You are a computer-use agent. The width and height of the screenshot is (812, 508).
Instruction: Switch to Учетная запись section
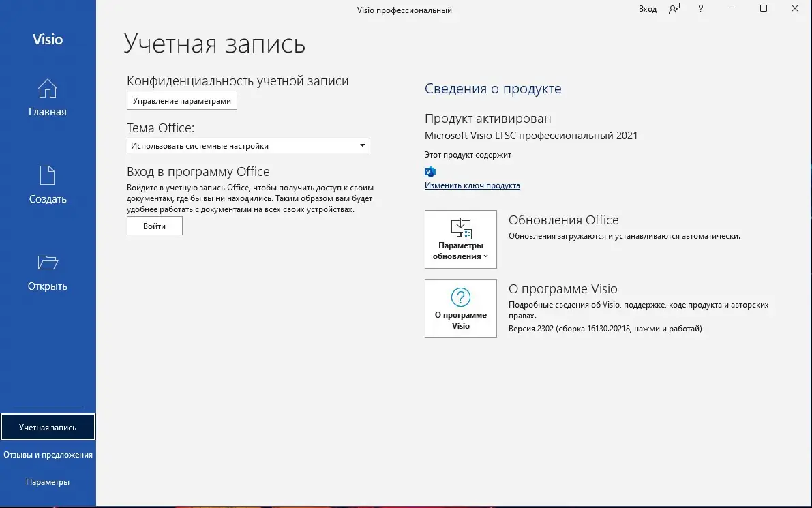[x=47, y=426]
